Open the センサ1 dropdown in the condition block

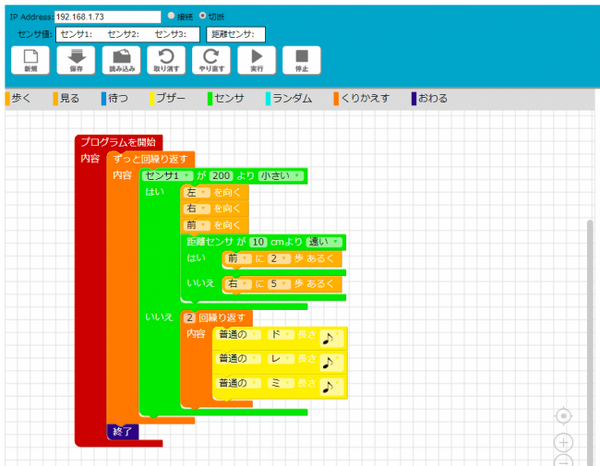click(x=168, y=176)
